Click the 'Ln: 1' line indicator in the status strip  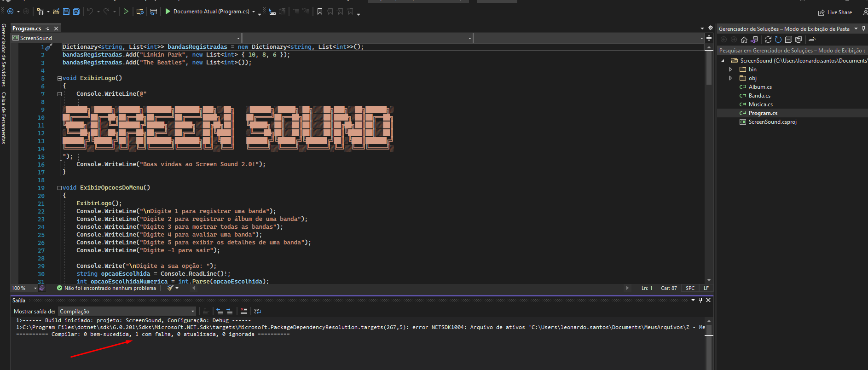[x=647, y=288]
